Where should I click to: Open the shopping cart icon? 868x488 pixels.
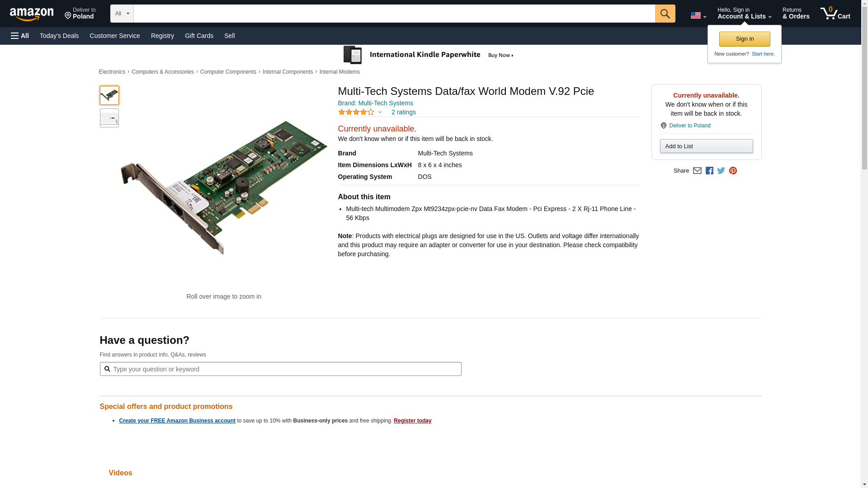tap(835, 14)
